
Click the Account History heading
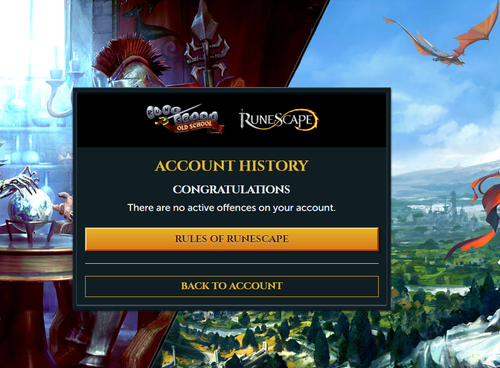tap(232, 166)
